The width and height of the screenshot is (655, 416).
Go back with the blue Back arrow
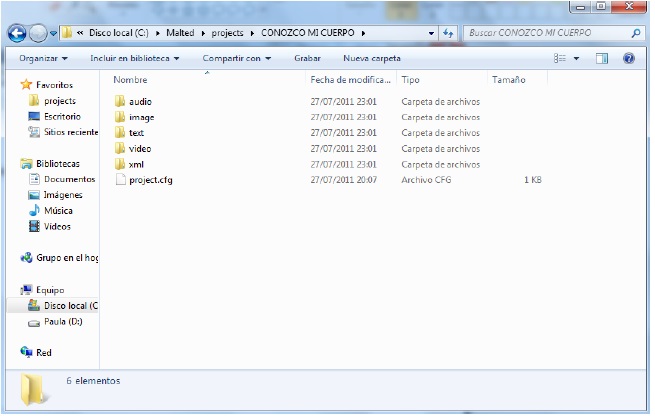click(17, 33)
